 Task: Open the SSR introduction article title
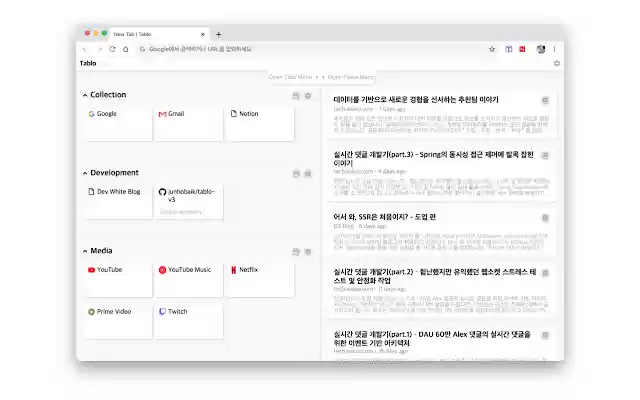click(384, 217)
